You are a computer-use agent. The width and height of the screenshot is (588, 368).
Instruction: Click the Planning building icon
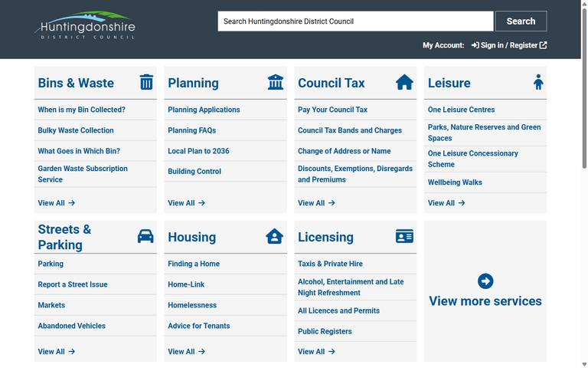pyautogui.click(x=276, y=83)
